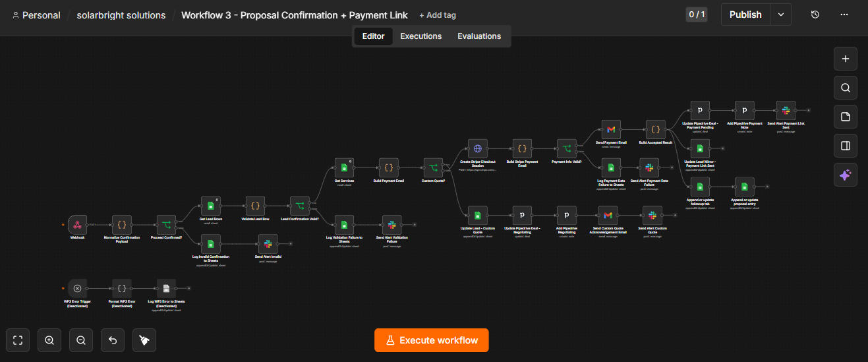Open the deactivated WF3 Error Trigger node
The width and height of the screenshot is (868, 362).
[x=78, y=288]
